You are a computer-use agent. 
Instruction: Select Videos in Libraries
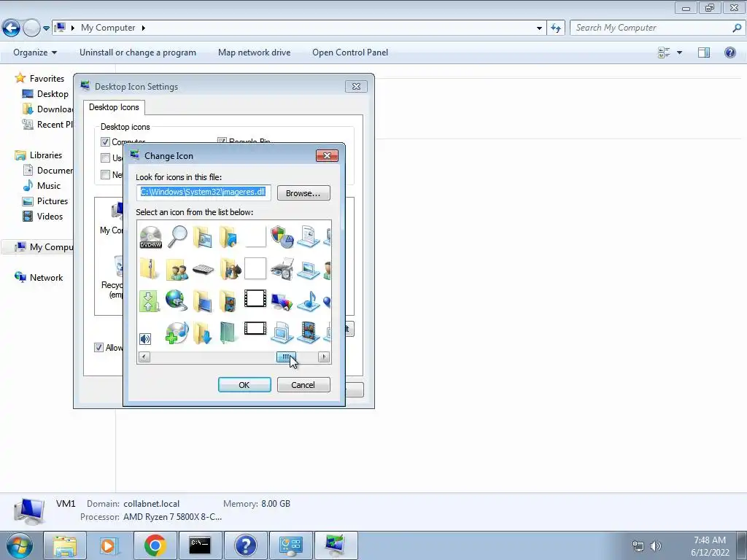pos(43,216)
